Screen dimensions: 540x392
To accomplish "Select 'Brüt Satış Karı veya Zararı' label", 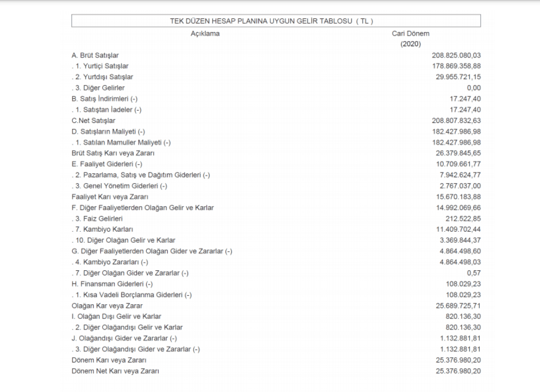I will click(x=113, y=153).
